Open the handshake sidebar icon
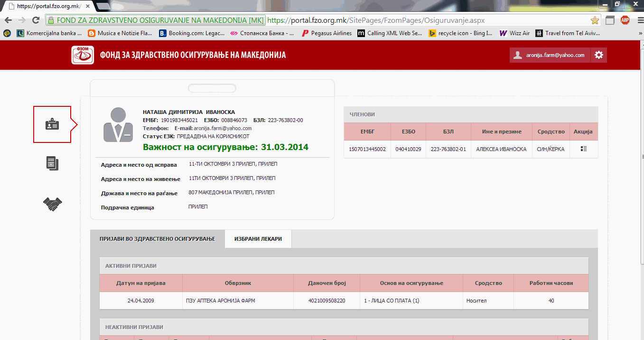644x340 pixels. tap(53, 204)
